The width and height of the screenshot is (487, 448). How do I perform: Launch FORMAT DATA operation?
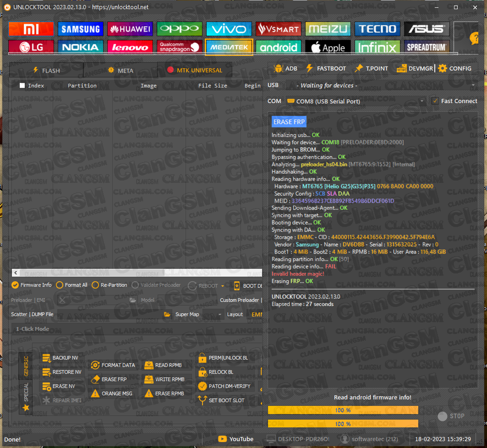point(95,365)
